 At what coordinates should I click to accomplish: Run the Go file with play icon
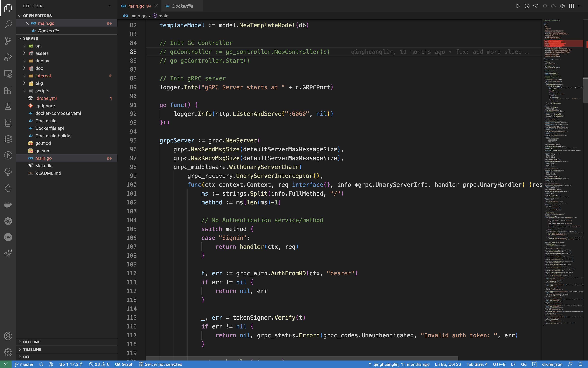pos(518,6)
